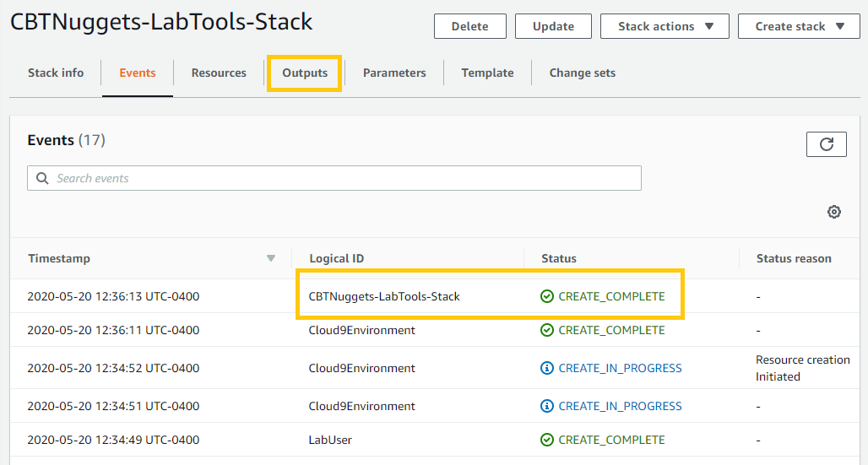
Task: Select the Change sets tab
Action: pyautogui.click(x=582, y=73)
